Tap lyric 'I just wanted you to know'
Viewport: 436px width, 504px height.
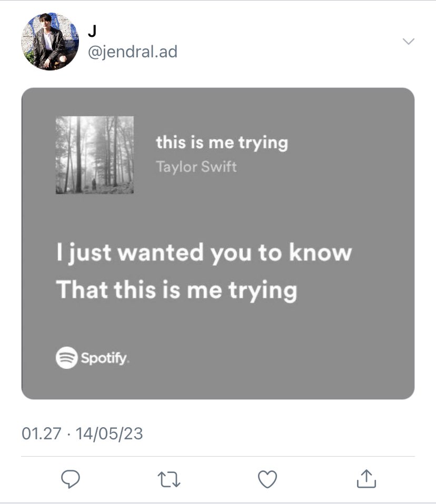(204, 253)
